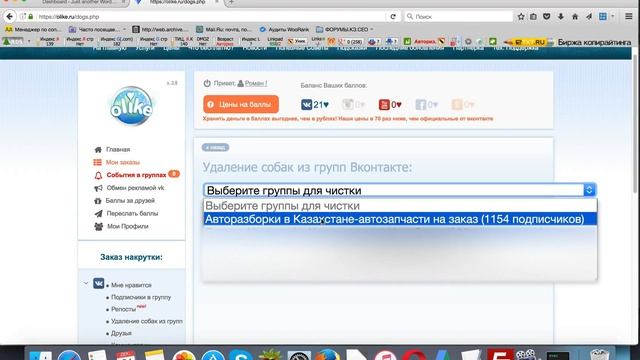640x360 pixels.
Task: Open Главная in sidebar menu
Action: pos(118,149)
